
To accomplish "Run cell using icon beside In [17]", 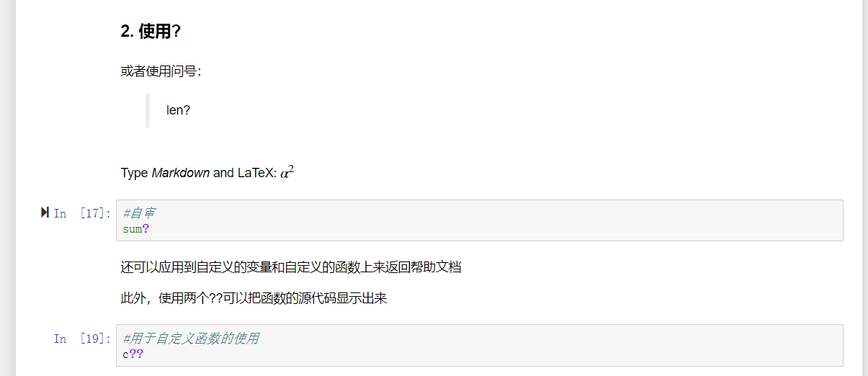I will pos(45,212).
